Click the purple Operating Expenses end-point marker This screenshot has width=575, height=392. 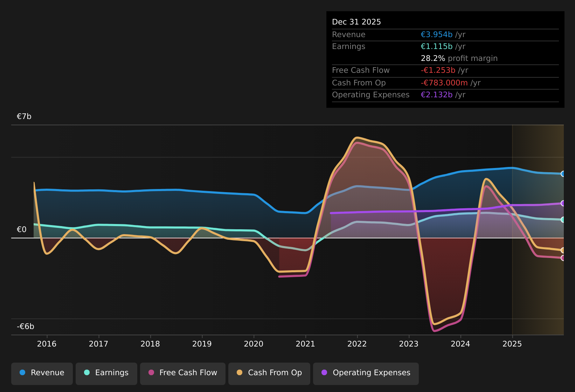point(563,203)
